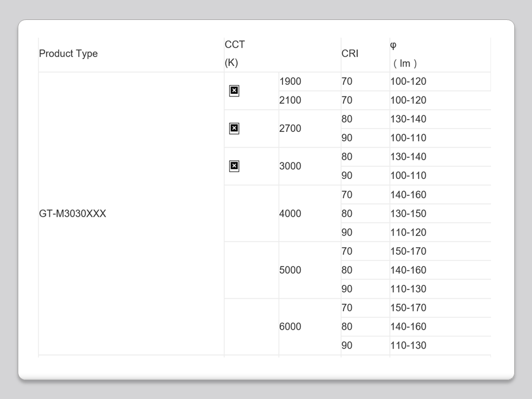Screen dimensions: 532x399
Task: Click the CRI column header
Action: [350, 54]
